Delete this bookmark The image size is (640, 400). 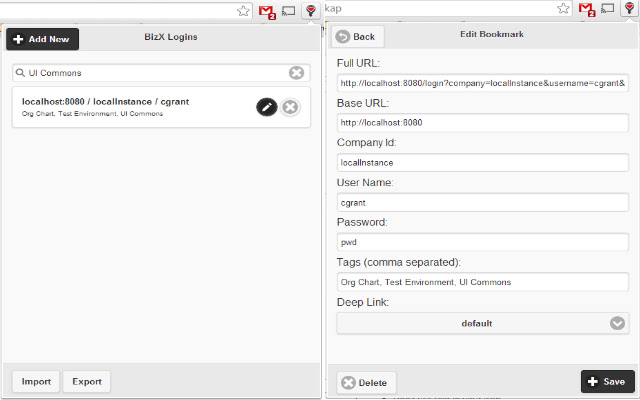367,383
